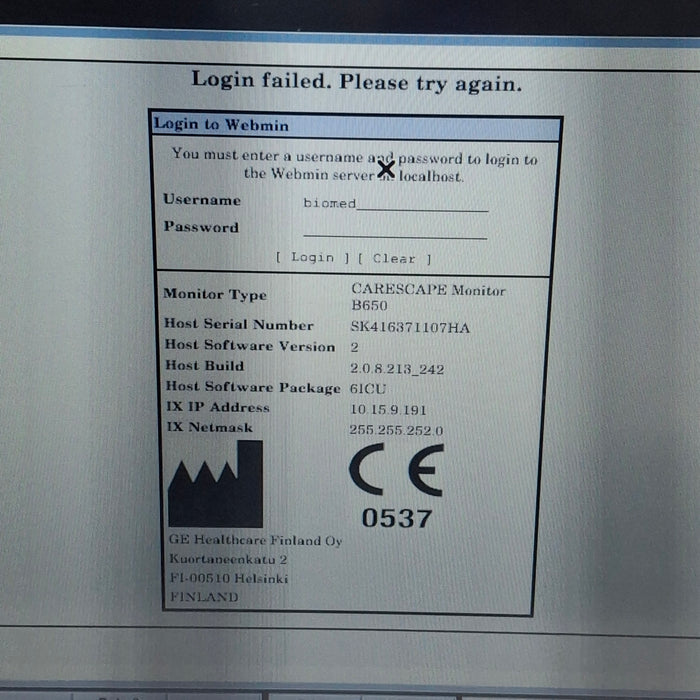Click the Monitor Type label
Image resolution: width=700 pixels, height=700 pixels.
(x=215, y=295)
